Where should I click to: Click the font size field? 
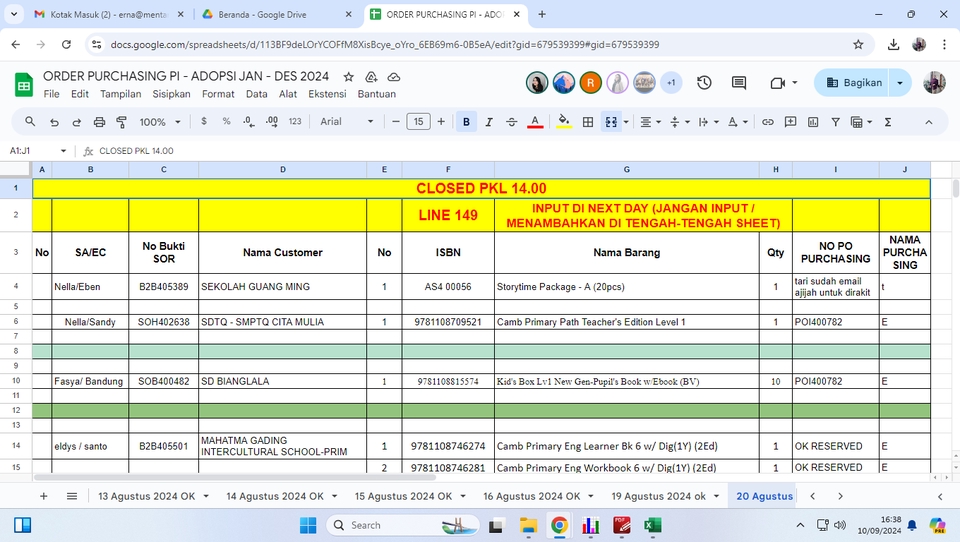(x=418, y=121)
